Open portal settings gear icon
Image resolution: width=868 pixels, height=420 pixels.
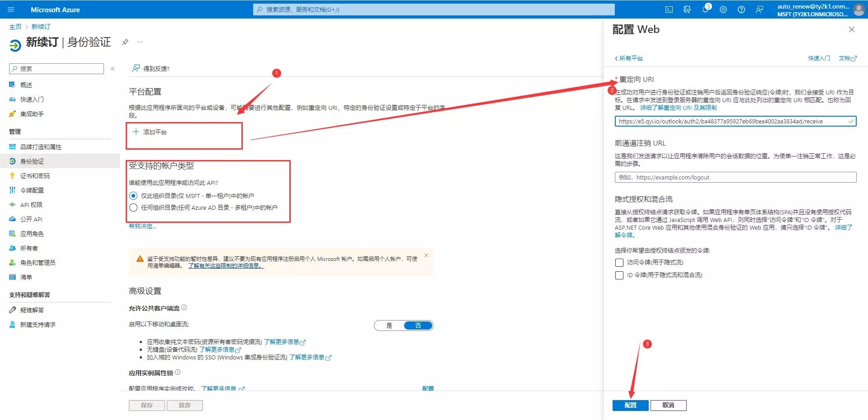point(723,9)
